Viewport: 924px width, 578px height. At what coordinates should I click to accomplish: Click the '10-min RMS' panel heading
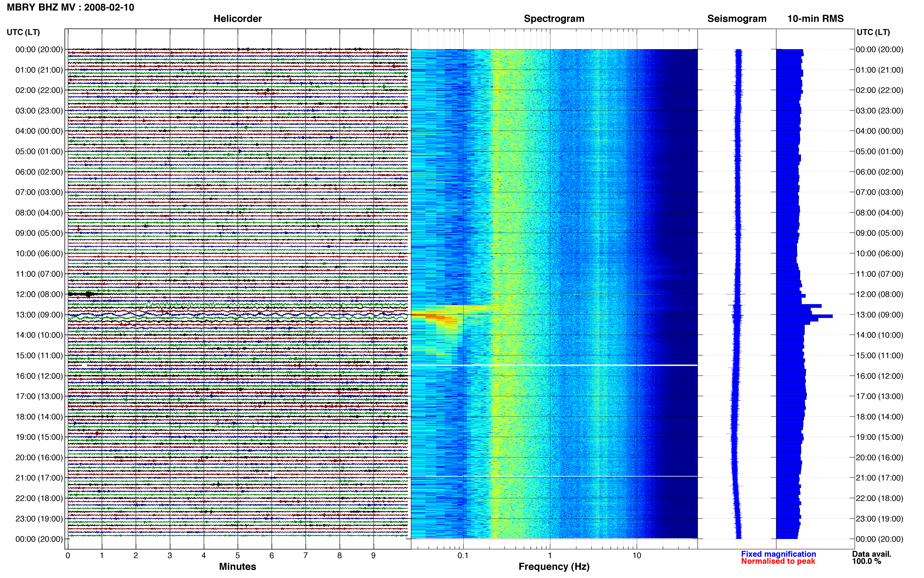(816, 19)
